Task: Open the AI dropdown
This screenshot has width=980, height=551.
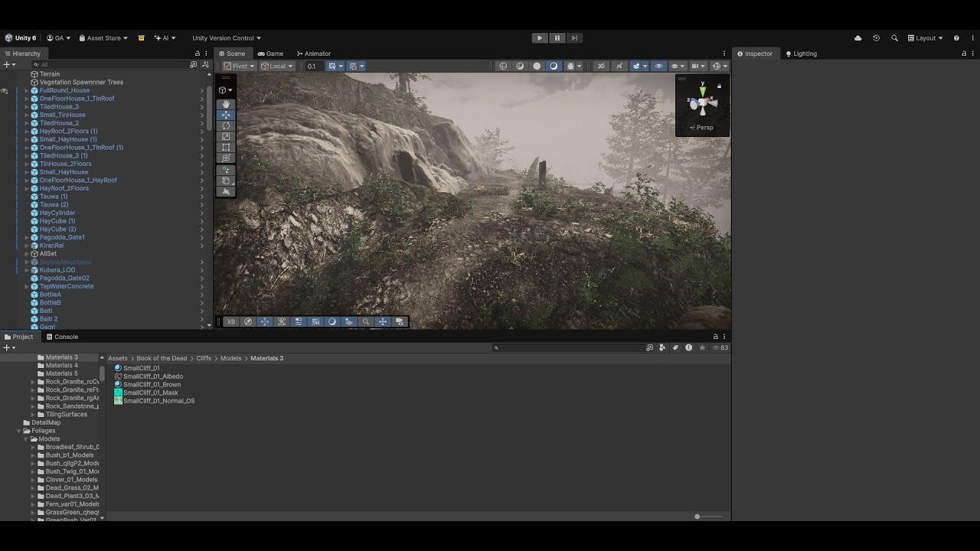Action: pyautogui.click(x=165, y=37)
